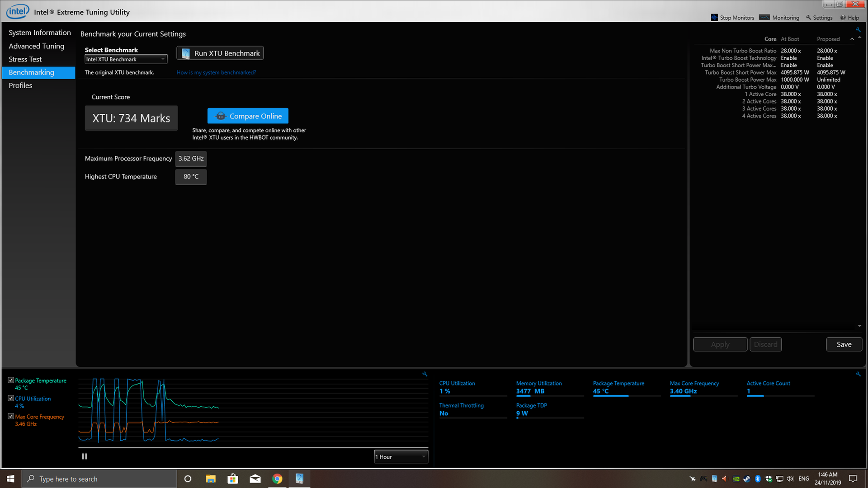This screenshot has width=868, height=488.
Task: Open Settings with the wrench icon
Action: (819, 18)
